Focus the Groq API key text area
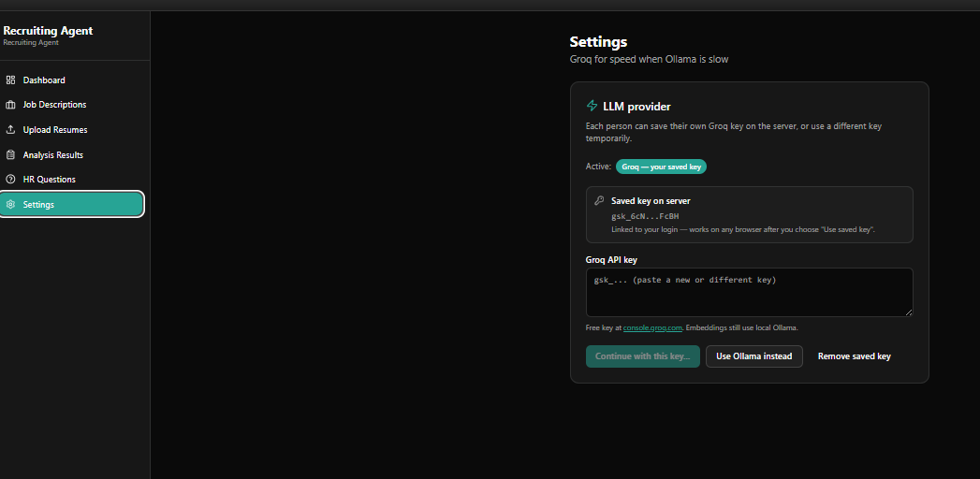980x479 pixels. (x=750, y=292)
